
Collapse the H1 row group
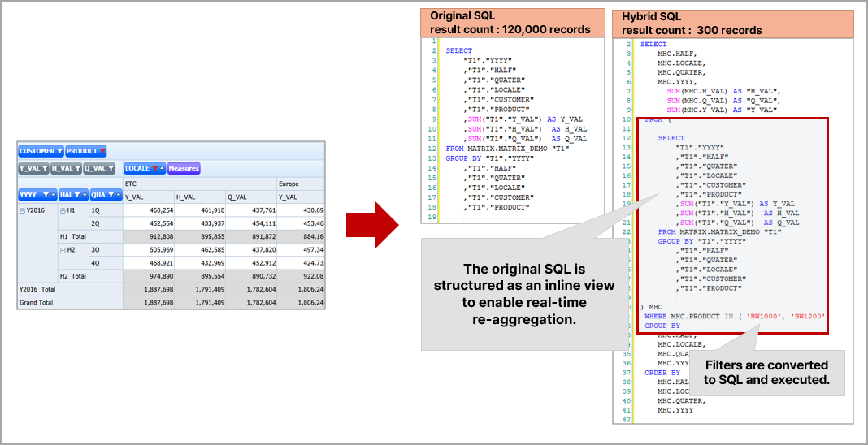click(x=63, y=210)
